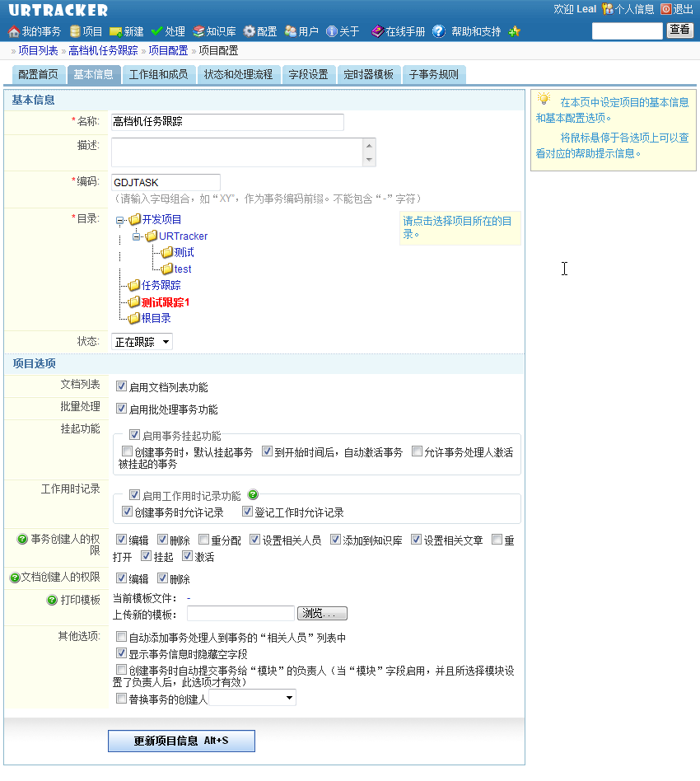The height and width of the screenshot is (781, 700).
Task: Click the 查看 search button
Action: coord(679,30)
